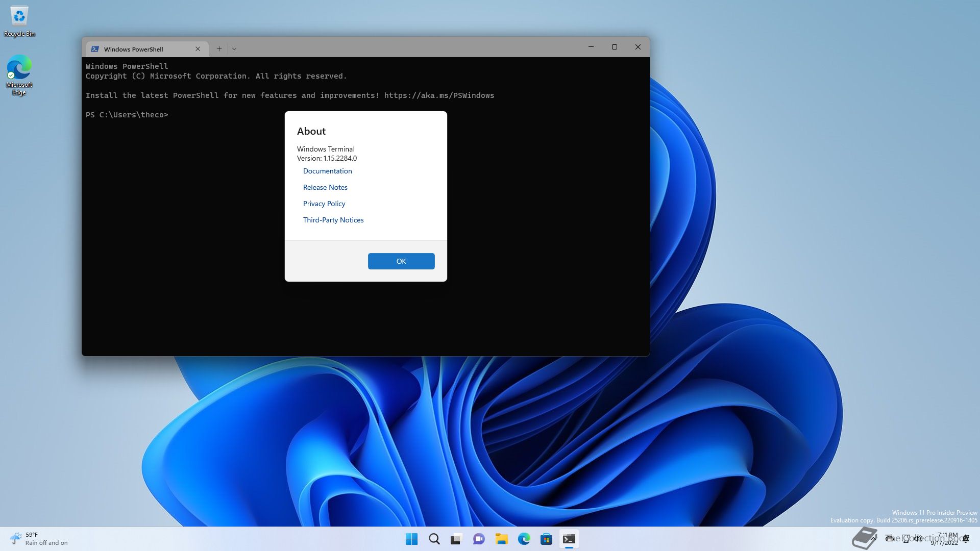Click the volume speaker tray icon

[918, 538]
